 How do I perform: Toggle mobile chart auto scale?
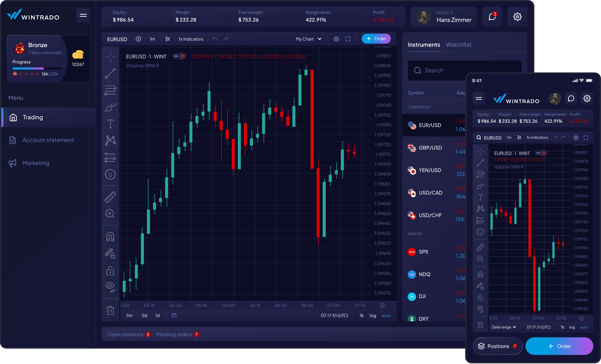click(x=584, y=327)
